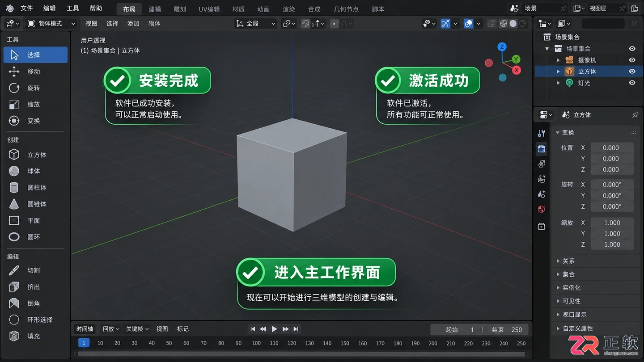The image size is (644, 362).
Task: Toggle visibility of 场景集合
Action: pos(632,49)
